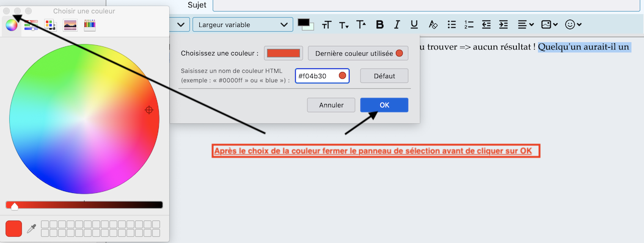Click the underlined red text starting 'Après le choix'
The height and width of the screenshot is (243, 644).
tap(373, 151)
